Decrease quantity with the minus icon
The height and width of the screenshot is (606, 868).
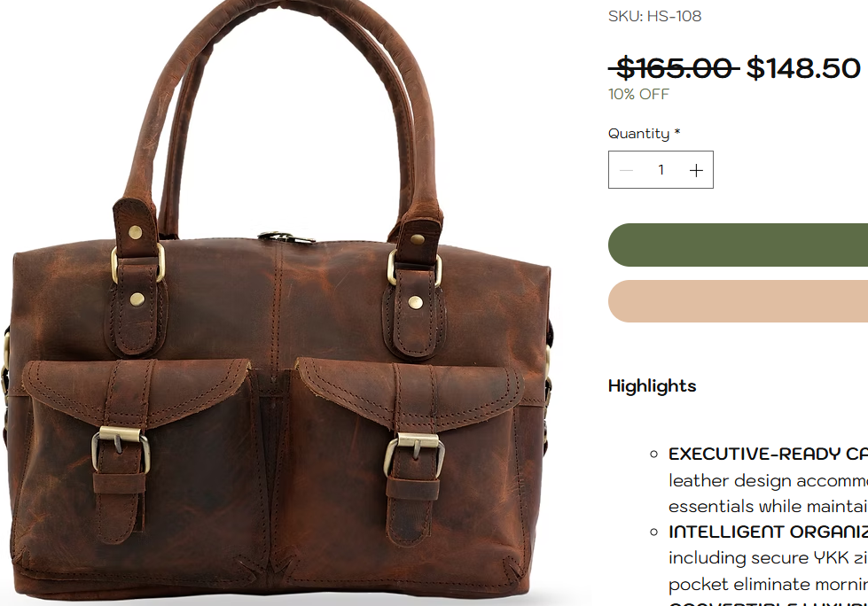coord(626,170)
